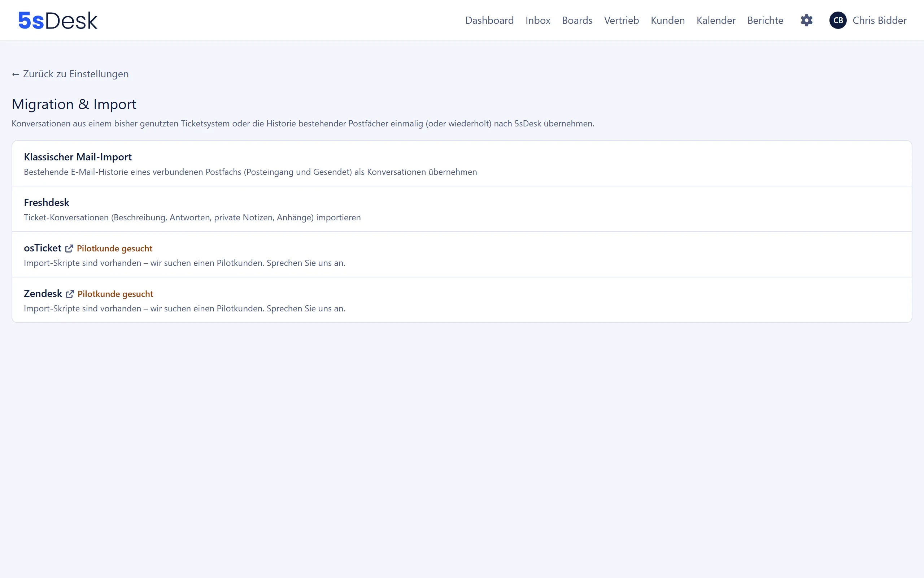924x578 pixels.
Task: Click the Import-Skripte text under Zendesk
Action: click(184, 309)
